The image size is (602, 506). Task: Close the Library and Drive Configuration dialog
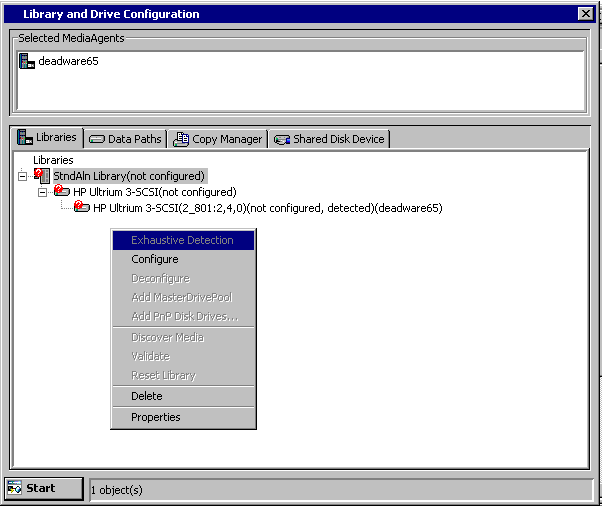click(585, 14)
